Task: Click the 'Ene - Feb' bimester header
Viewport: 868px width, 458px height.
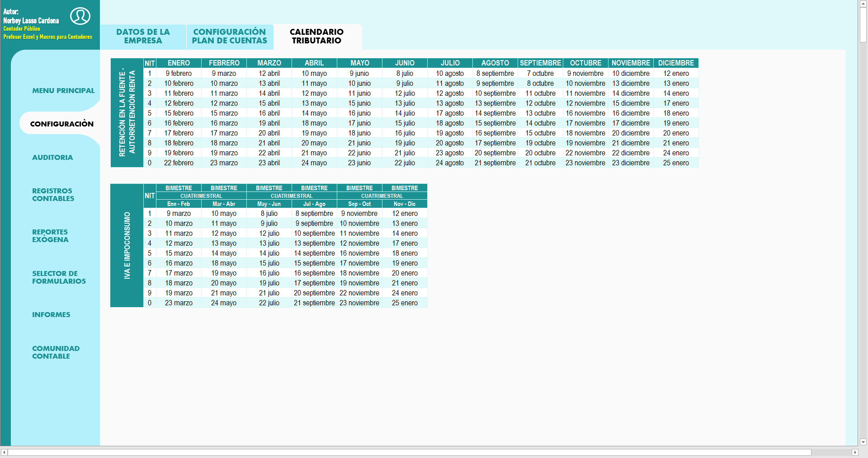Action: (179, 204)
